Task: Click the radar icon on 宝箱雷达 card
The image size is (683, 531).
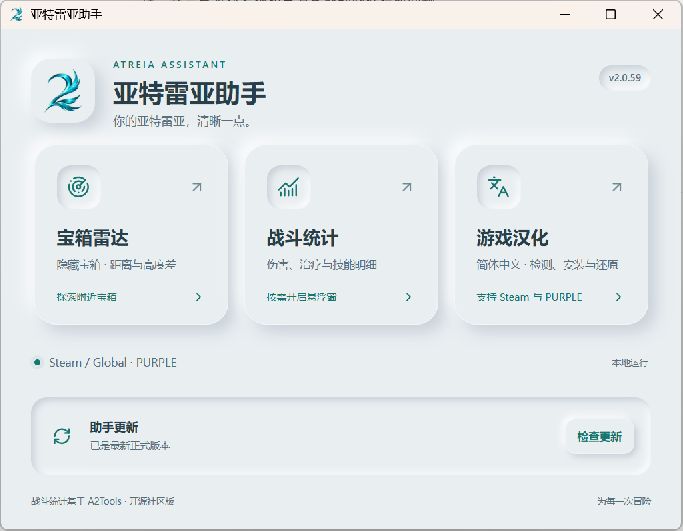Action: point(78,187)
